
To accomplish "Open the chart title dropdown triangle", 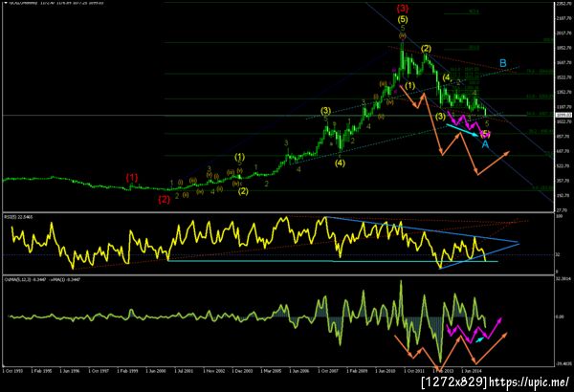I will [x=5, y=2].
